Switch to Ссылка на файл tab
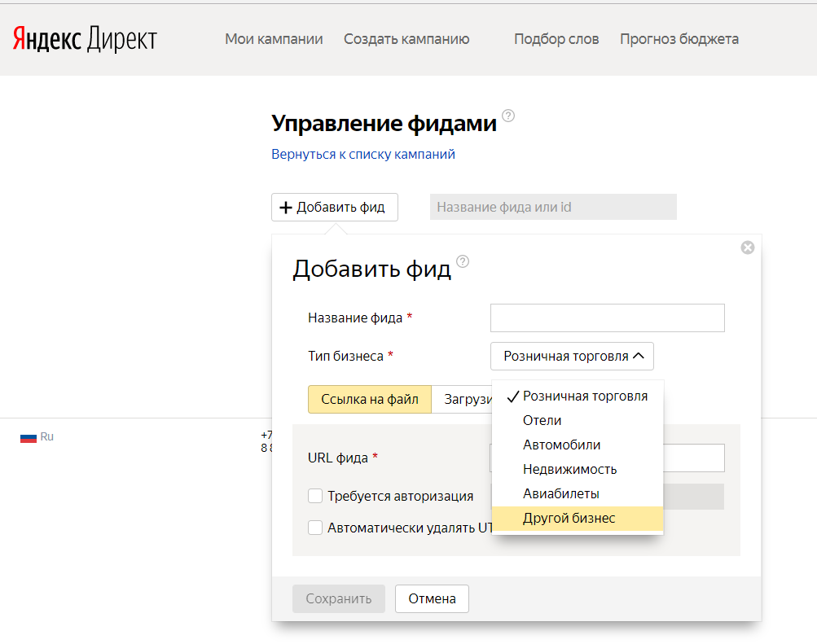The height and width of the screenshot is (644, 817). tap(370, 399)
